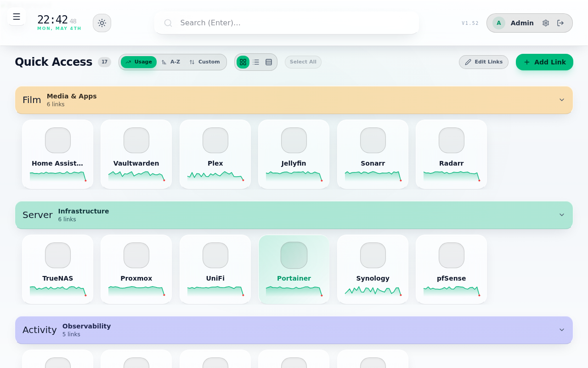Viewport: 588px width, 368px height.
Task: Switch to compact table view
Action: point(269,62)
